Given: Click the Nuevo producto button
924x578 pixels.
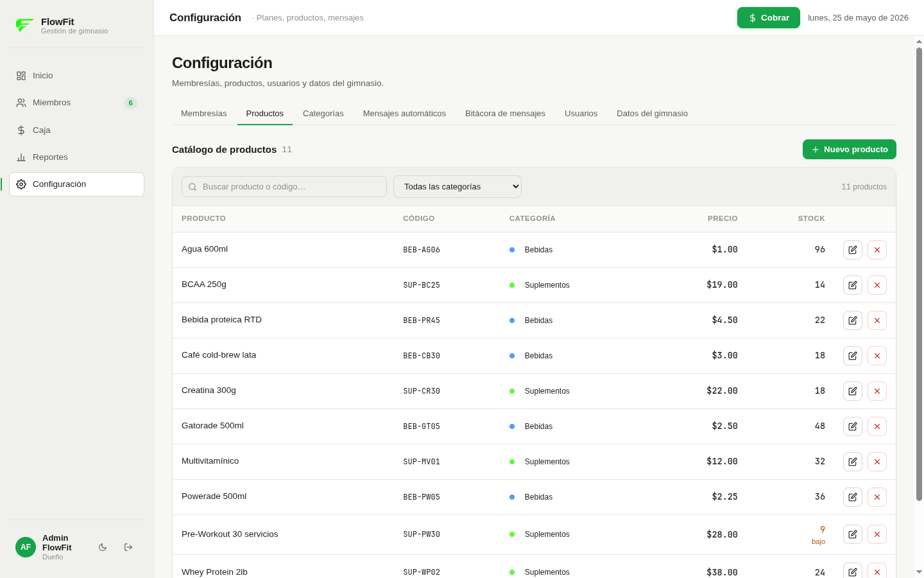Looking at the screenshot, I should point(850,150).
